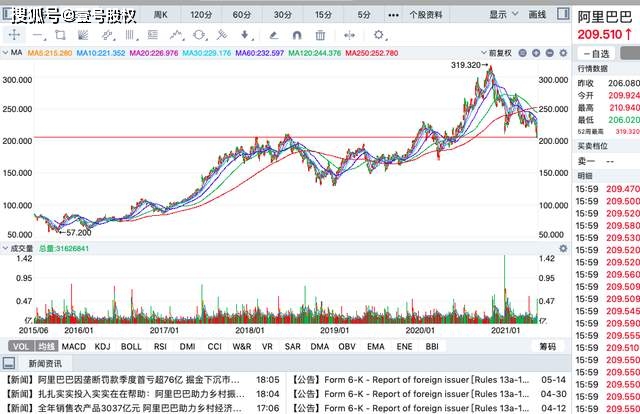Select the DMI indicator tab
Viewport: 640px width, 414px height.
pos(187,347)
